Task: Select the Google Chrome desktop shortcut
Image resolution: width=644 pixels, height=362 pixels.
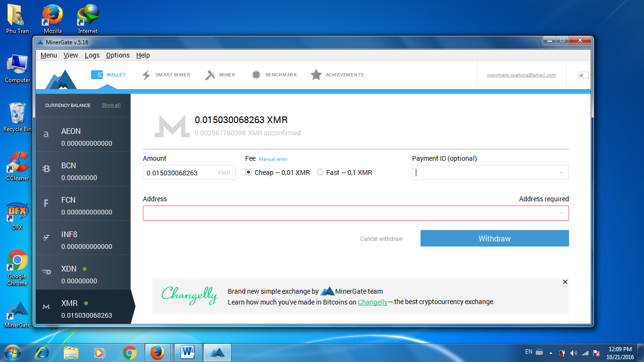Action: 17,268
